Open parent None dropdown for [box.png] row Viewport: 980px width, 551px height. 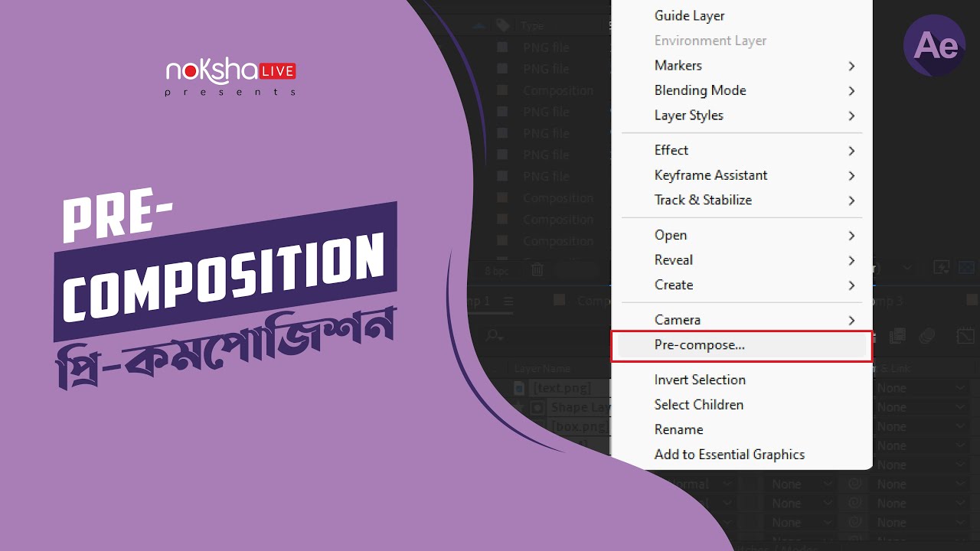point(921,426)
